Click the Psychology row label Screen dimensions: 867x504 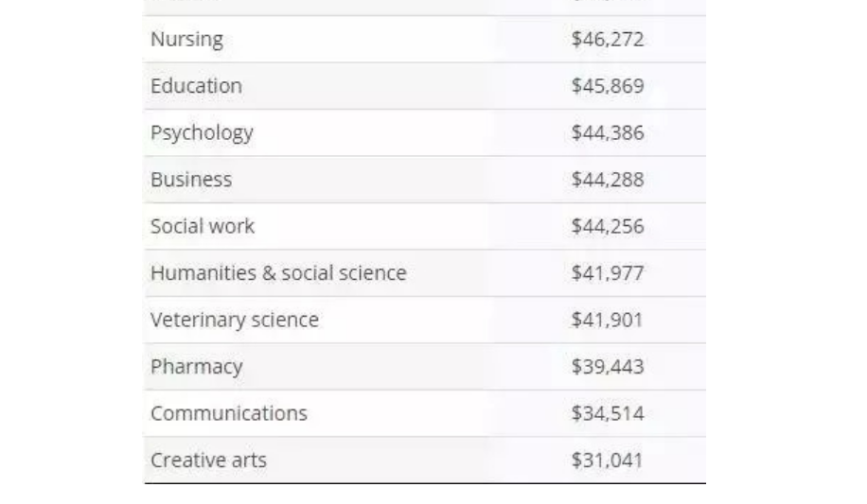tap(202, 132)
